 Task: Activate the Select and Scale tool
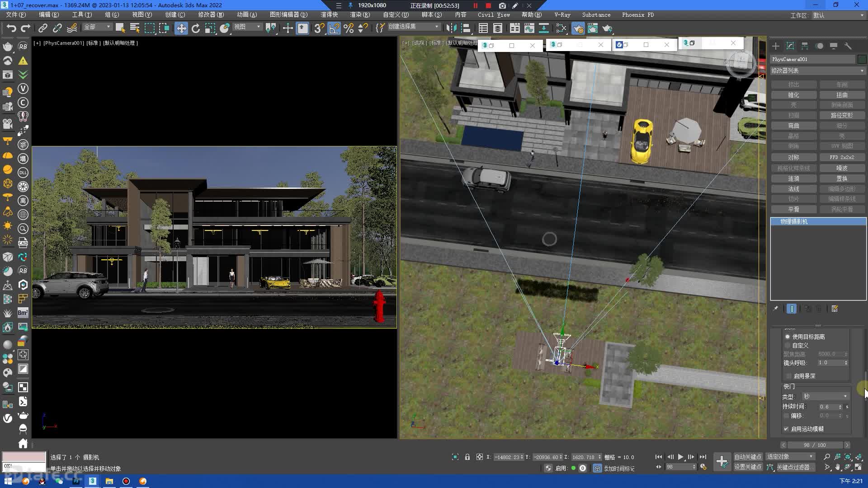pyautogui.click(x=210, y=28)
